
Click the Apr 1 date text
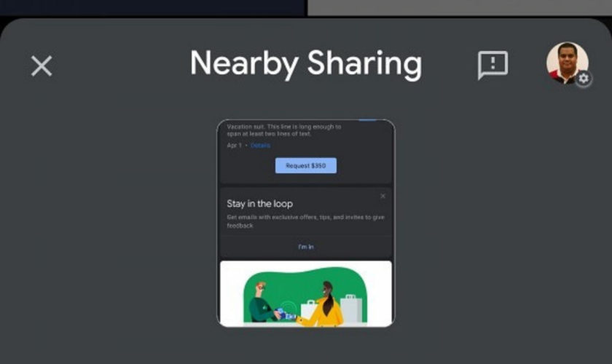coord(234,146)
